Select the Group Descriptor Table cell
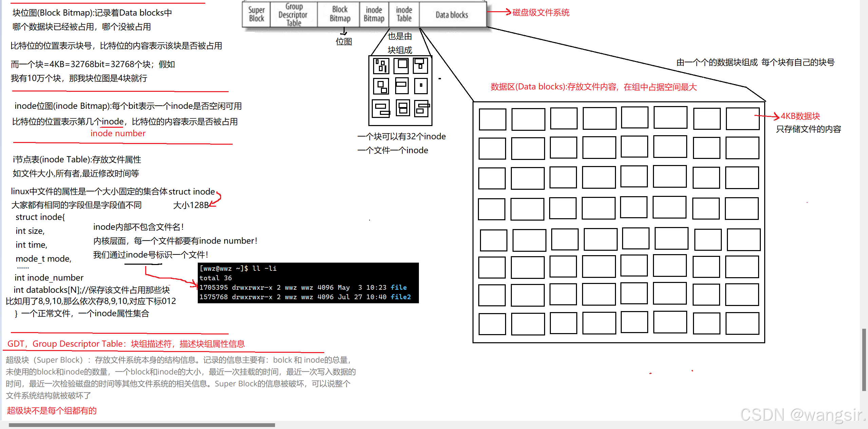The width and height of the screenshot is (868, 429). click(x=293, y=15)
